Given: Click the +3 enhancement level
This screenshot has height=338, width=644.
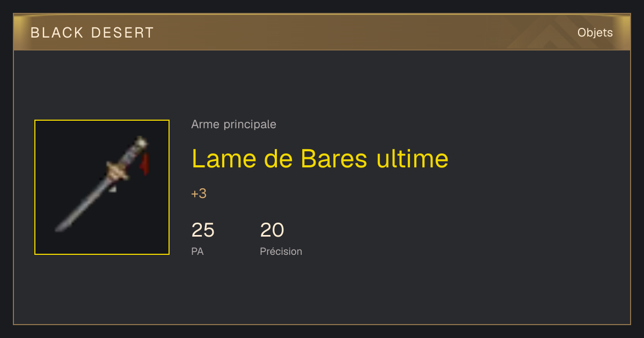Looking at the screenshot, I should (x=199, y=194).
